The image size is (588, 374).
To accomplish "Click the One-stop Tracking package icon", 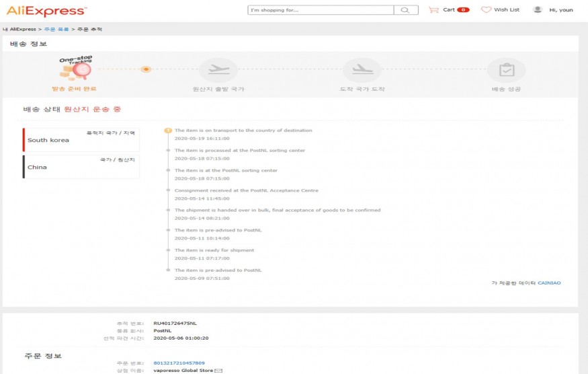I will click(x=75, y=70).
